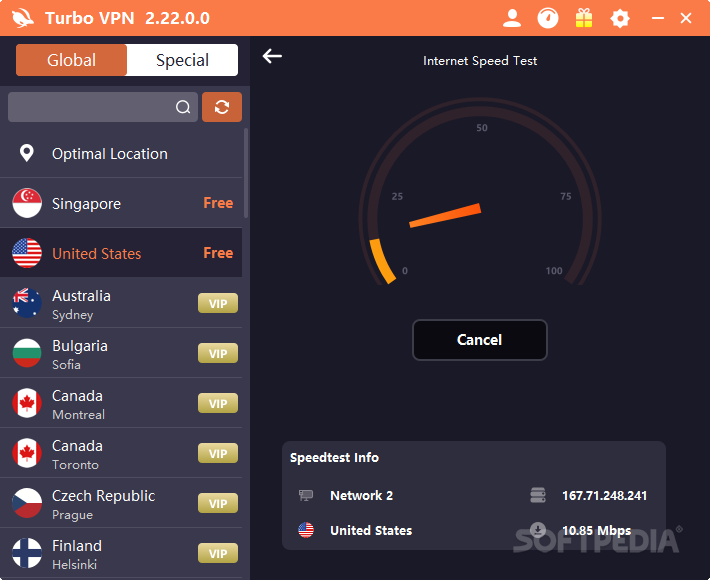Click the Speedtest Info heading
This screenshot has height=580, width=710.
click(x=334, y=458)
